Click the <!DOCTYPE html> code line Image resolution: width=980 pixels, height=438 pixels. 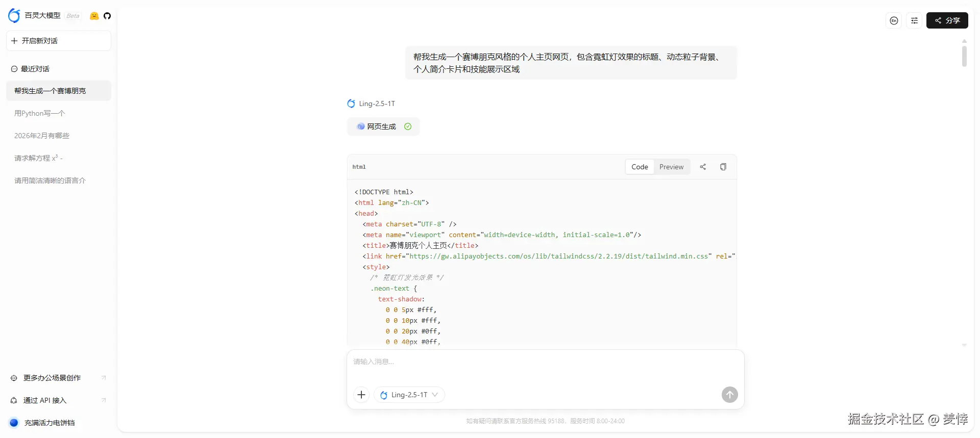(x=384, y=192)
